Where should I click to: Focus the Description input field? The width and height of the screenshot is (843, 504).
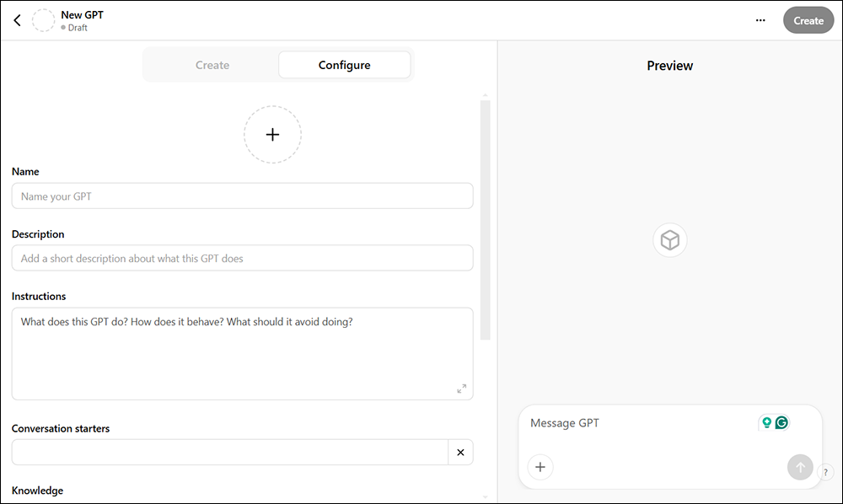click(242, 258)
